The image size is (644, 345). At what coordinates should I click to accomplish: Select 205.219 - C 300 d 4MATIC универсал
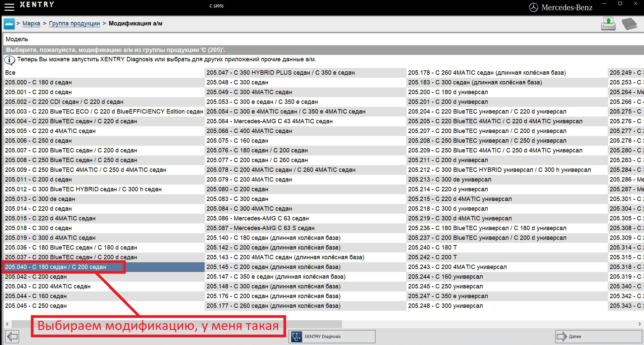507,218
